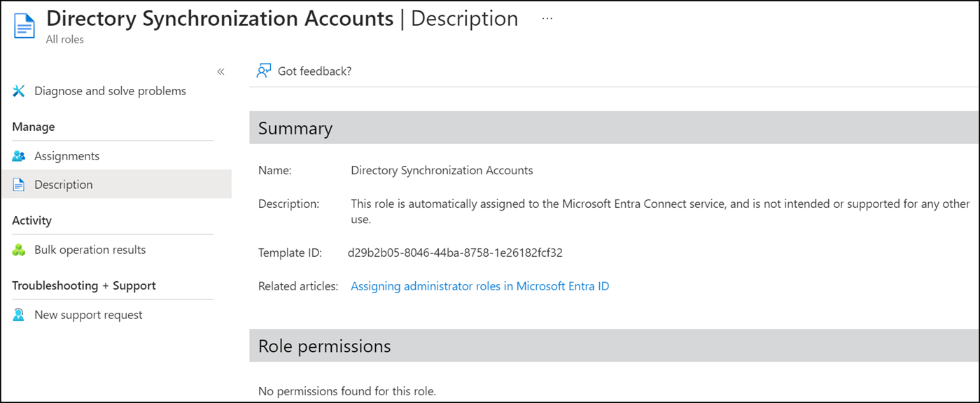Open Diagnose and solve problems
The height and width of the screenshot is (403, 980).
110,90
